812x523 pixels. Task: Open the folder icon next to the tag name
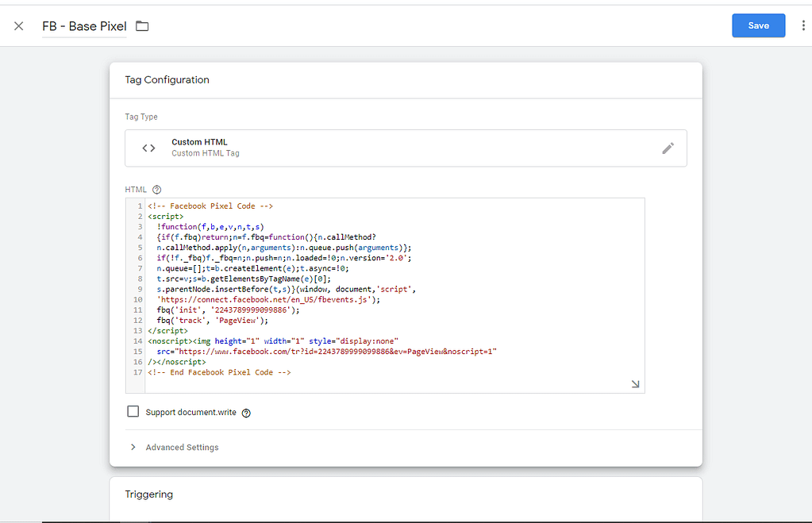(142, 26)
